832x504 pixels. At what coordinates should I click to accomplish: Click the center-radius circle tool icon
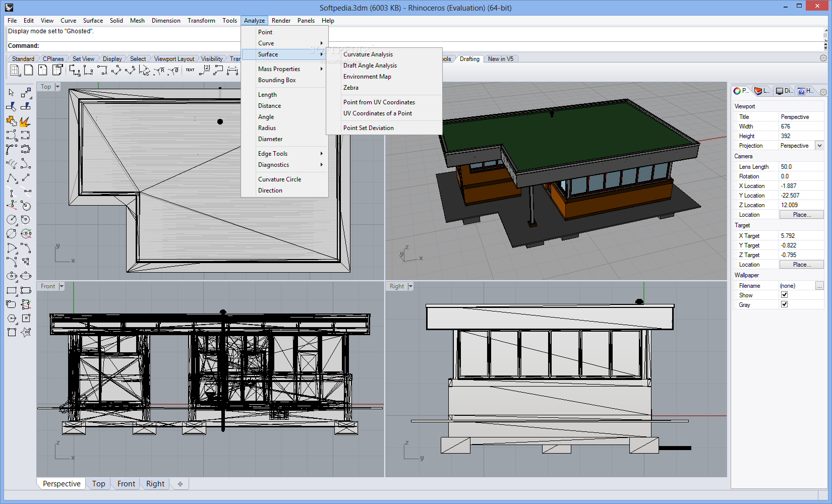tap(12, 220)
